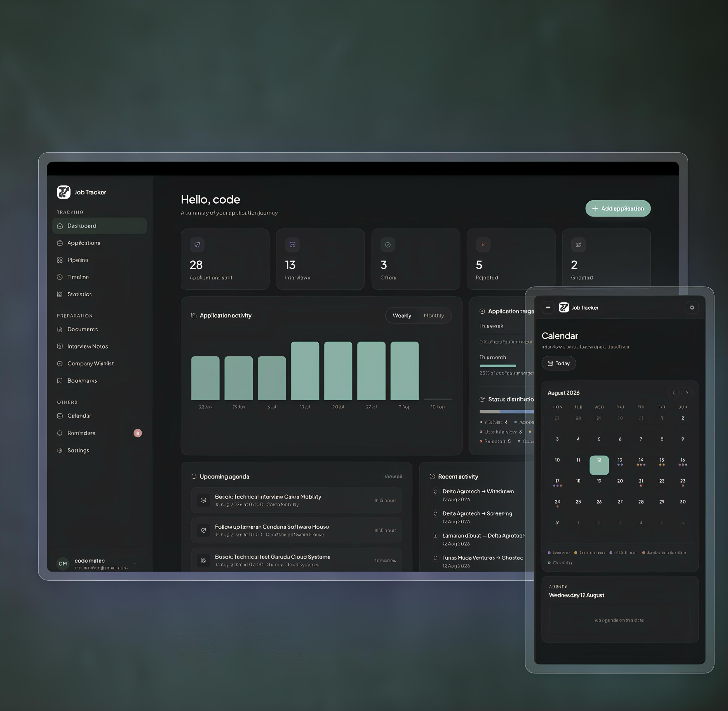Open the user options three-dot menu
Viewport: 728px width, 711px height.
coord(135,564)
